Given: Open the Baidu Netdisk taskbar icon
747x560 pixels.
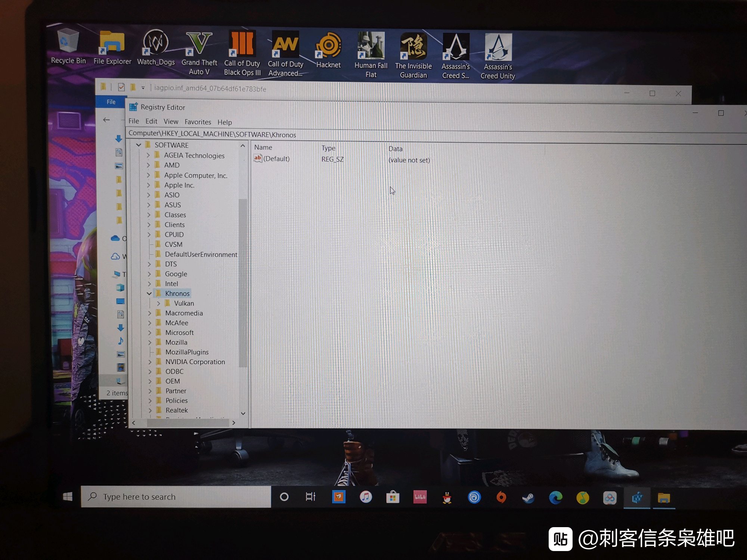Looking at the screenshot, I should pyautogui.click(x=610, y=498).
